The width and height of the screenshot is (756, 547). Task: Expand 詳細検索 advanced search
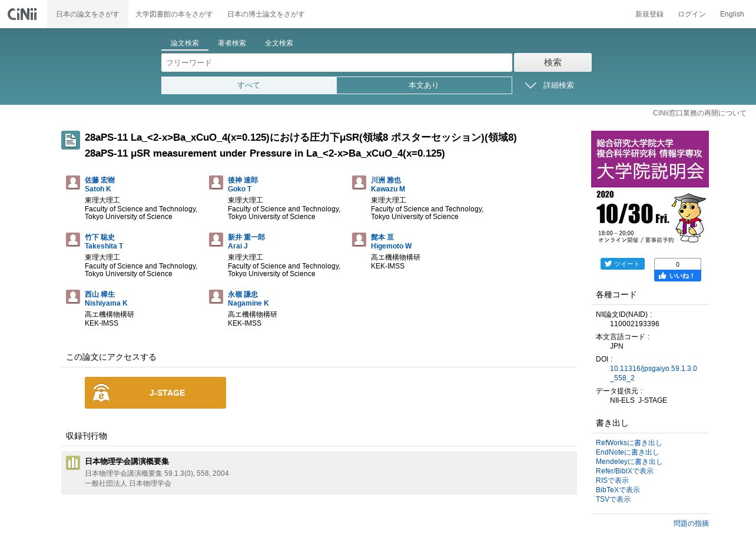(550, 85)
